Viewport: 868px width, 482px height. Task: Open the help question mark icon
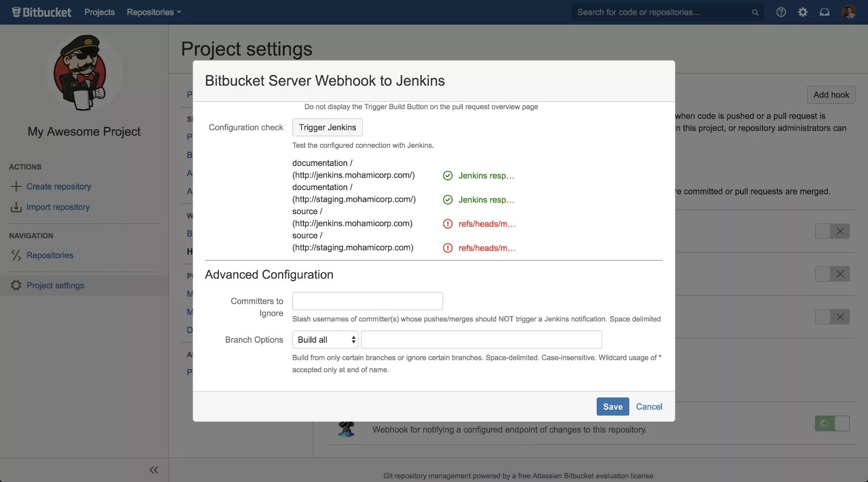click(x=781, y=12)
